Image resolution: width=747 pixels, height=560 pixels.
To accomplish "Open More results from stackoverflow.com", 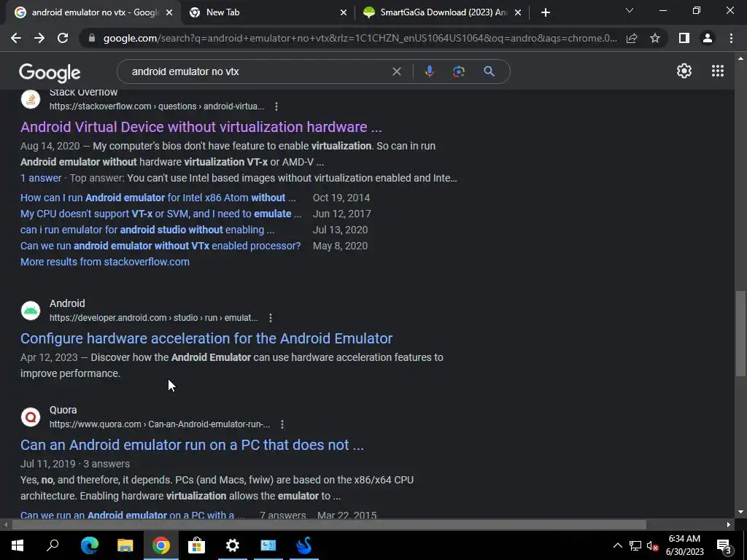I will click(105, 262).
